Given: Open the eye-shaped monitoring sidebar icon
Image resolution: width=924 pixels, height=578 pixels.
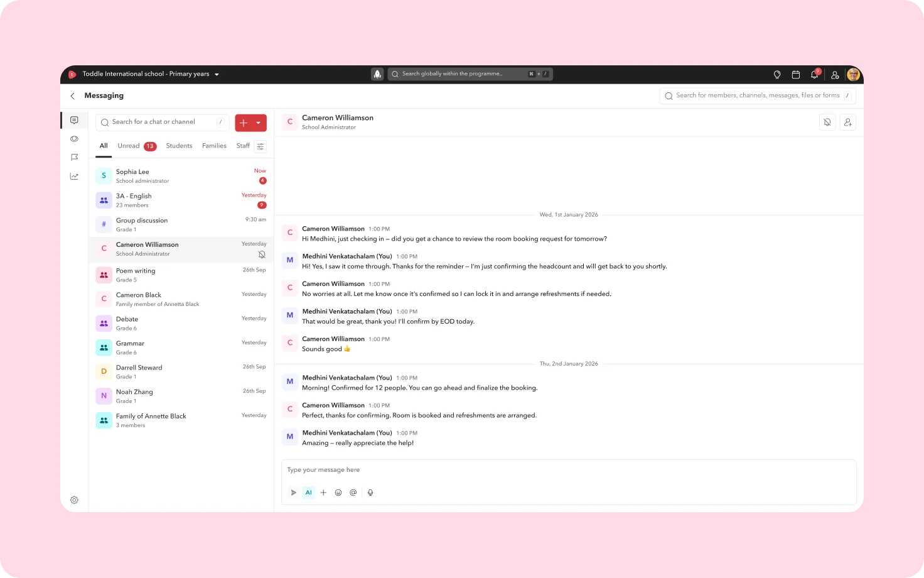Looking at the screenshot, I should 74,139.
